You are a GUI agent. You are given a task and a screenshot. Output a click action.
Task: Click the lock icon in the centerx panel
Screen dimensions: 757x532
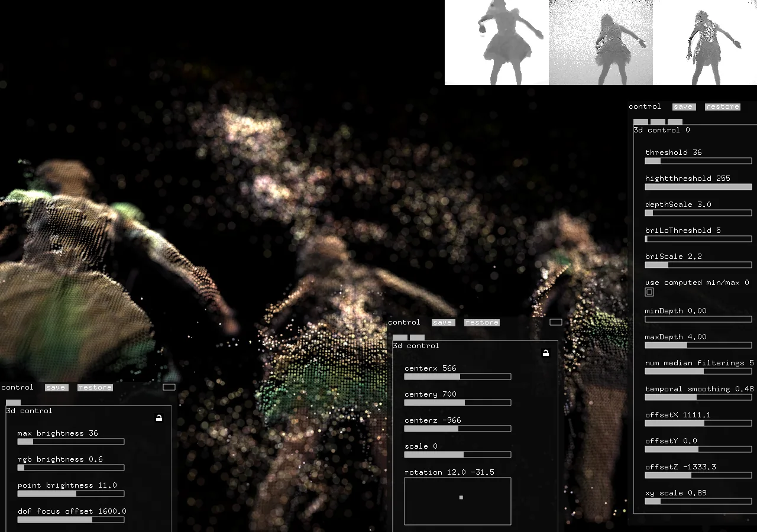coord(545,353)
